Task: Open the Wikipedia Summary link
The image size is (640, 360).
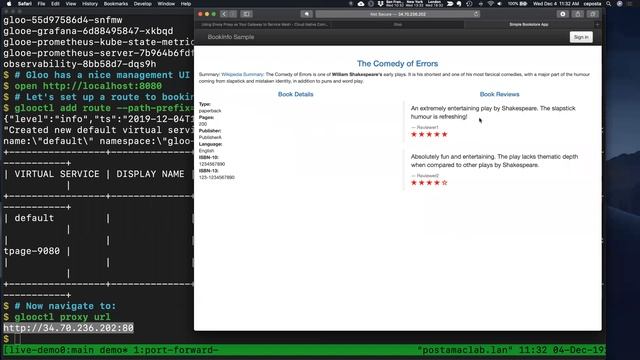Action: click(242, 74)
